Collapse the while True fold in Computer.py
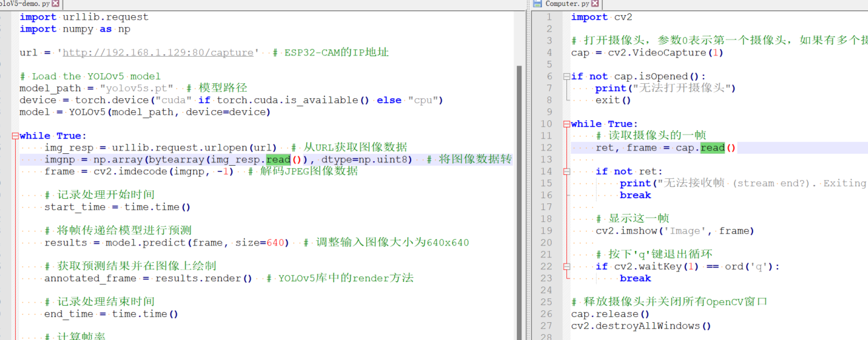 point(566,124)
